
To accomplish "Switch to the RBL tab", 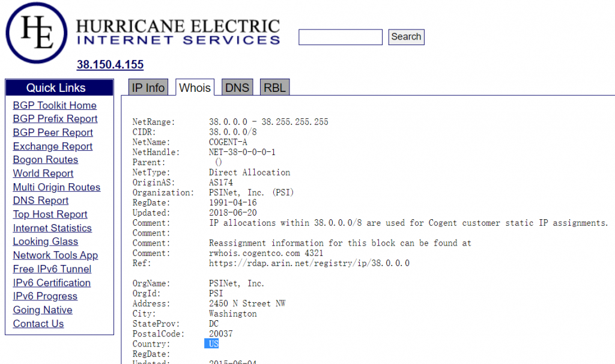I will (x=274, y=88).
